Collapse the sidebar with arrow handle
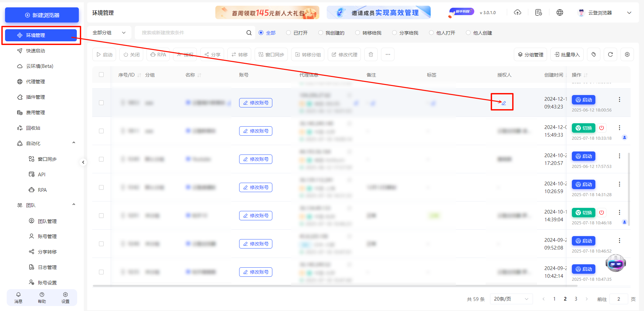The width and height of the screenshot is (644, 311). 83,162
